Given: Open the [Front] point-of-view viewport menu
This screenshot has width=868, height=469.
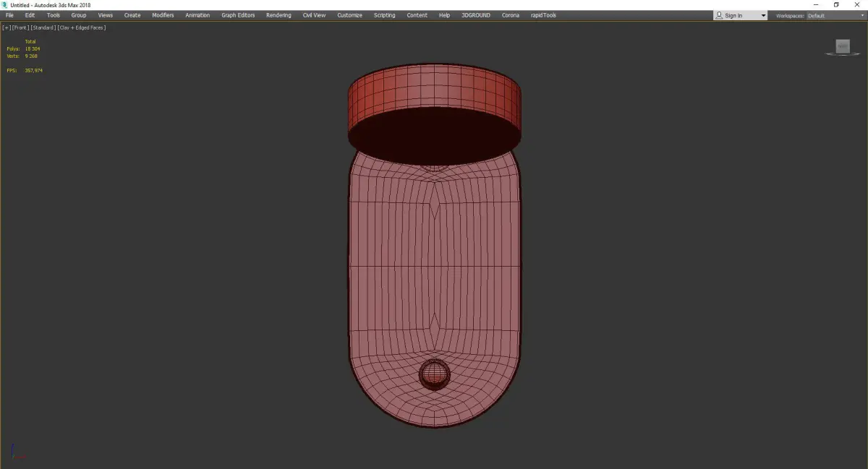Looking at the screenshot, I should coord(20,27).
